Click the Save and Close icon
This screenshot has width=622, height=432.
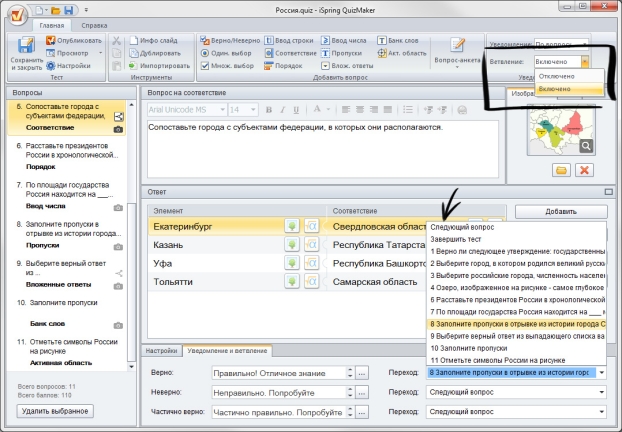click(x=26, y=46)
